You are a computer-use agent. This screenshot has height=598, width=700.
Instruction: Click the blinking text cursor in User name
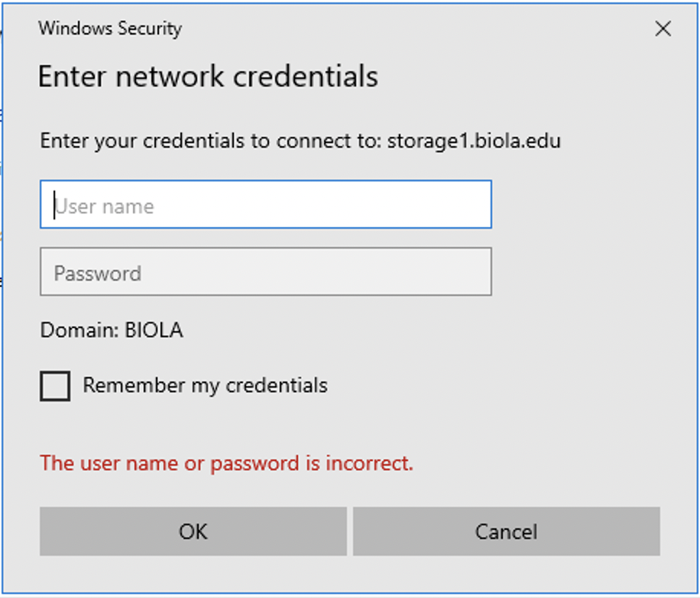54,206
